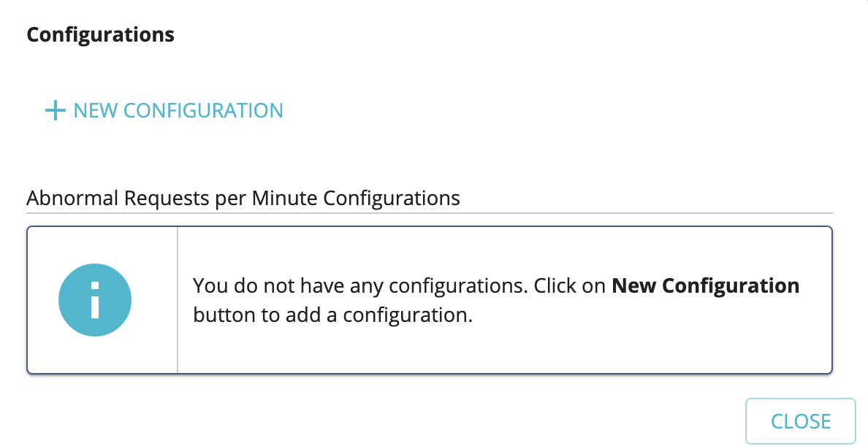This screenshot has height=446, width=868.
Task: Open NEW CONFIGURATION to create a configuration
Action: [x=177, y=110]
